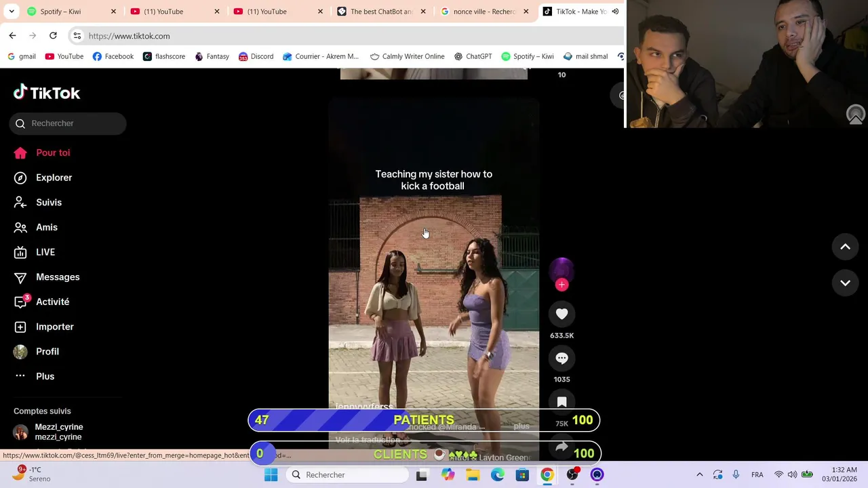This screenshot has width=868, height=488.
Task: Open Spotify – Kiwi bookmark in bookmarks bar
Action: (x=527, y=56)
